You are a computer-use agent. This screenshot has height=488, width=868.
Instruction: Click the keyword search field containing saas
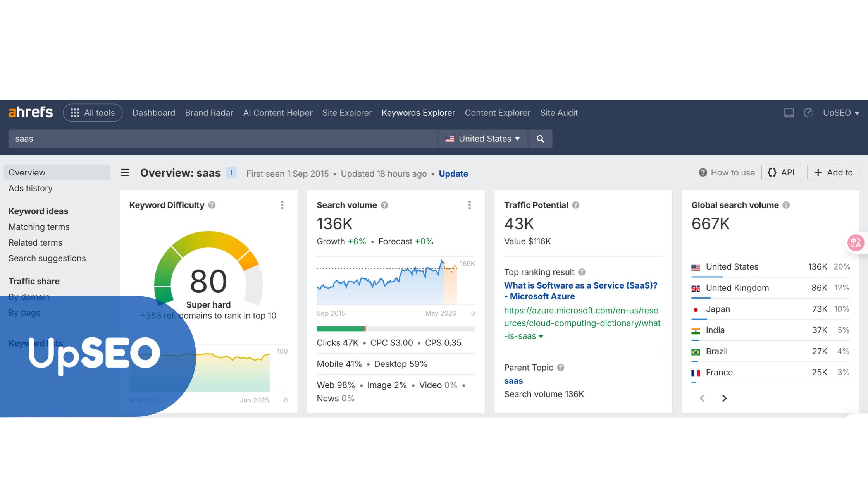click(223, 139)
